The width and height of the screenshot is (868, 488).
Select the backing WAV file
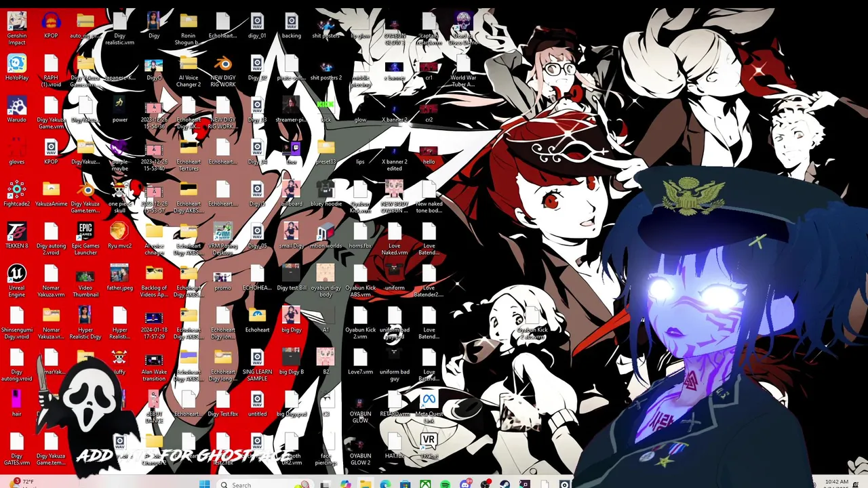point(292,26)
